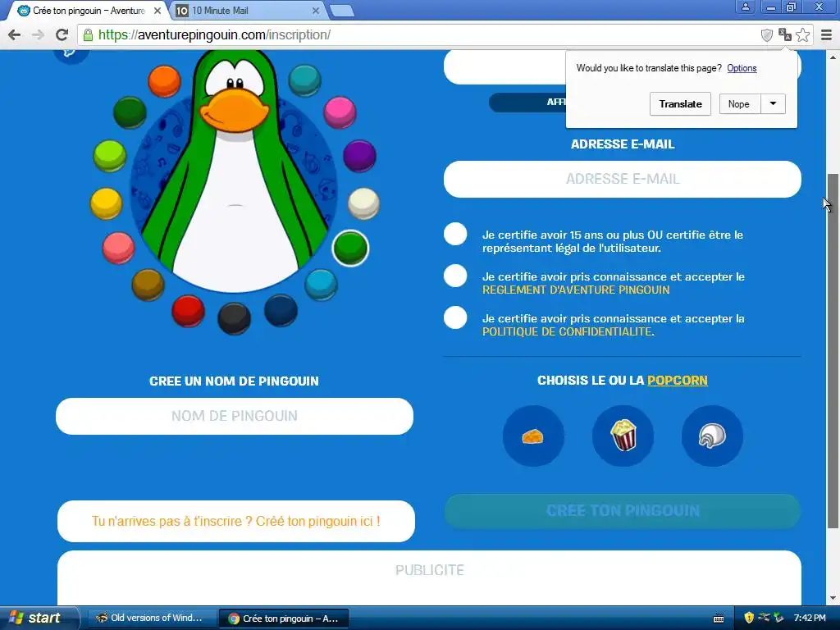
Task: Click the 7:42 PM clock
Action: point(810,619)
